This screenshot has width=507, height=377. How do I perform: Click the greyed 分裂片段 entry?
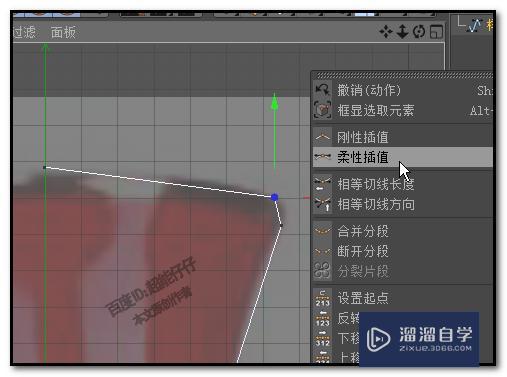point(402,271)
